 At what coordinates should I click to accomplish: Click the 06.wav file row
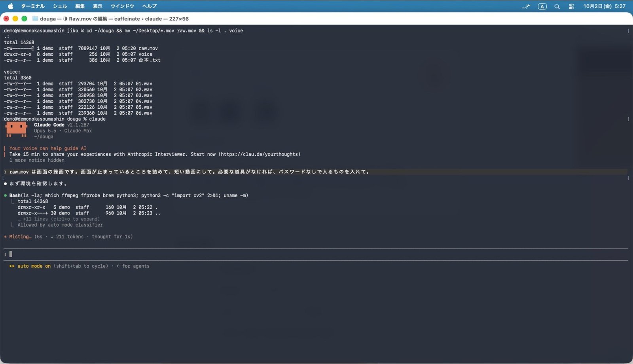(x=78, y=113)
